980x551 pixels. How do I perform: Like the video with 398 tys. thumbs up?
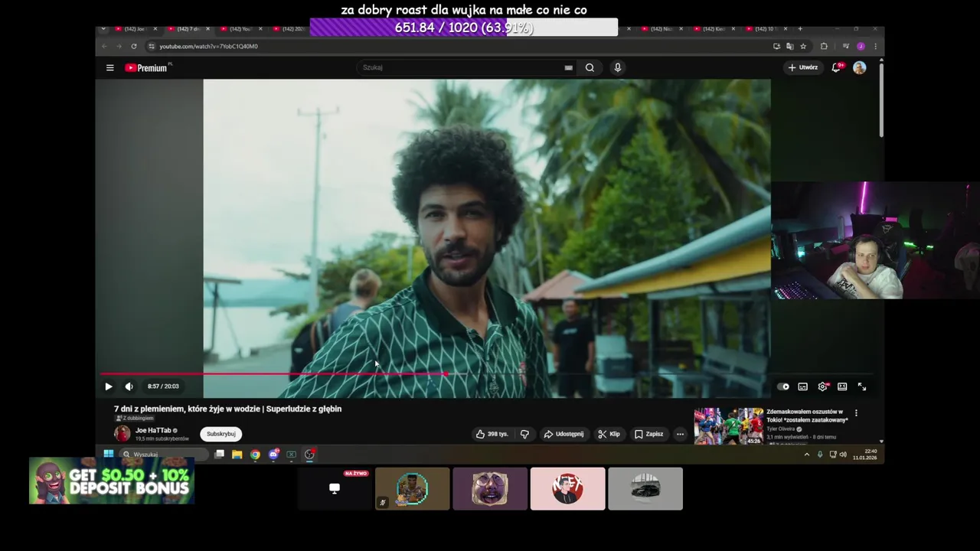[492, 434]
